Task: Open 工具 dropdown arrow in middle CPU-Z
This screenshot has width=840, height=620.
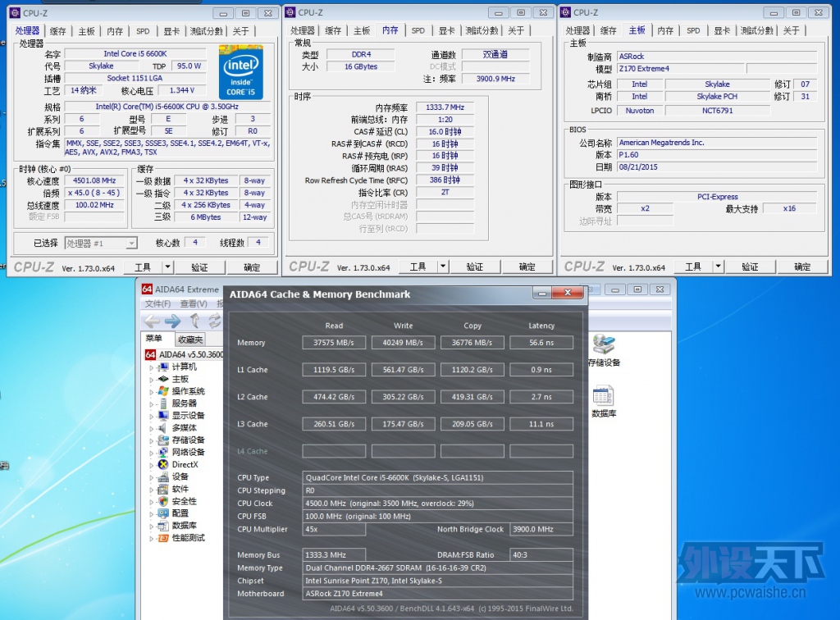Action: [443, 266]
